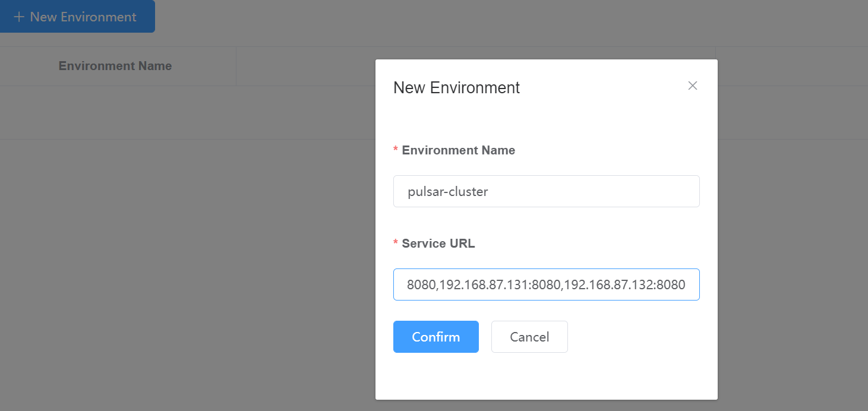
Task: Click the rightmost empty table column header
Action: (x=791, y=66)
